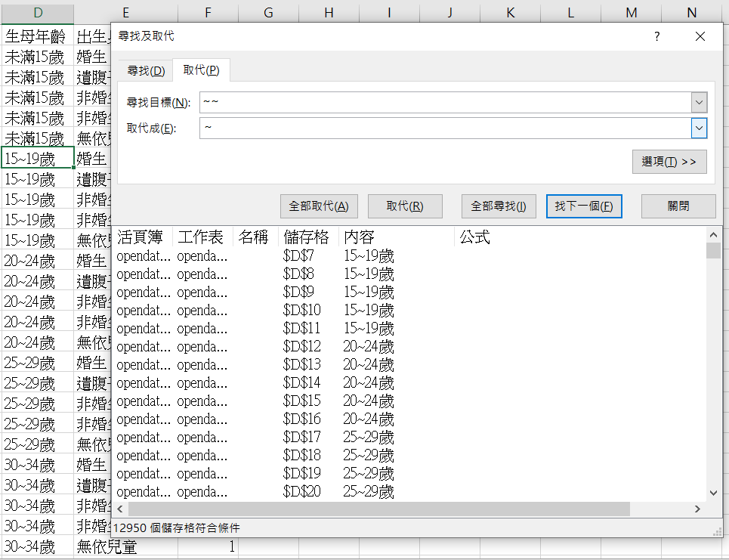Select column D header
The width and height of the screenshot is (729, 560).
click(x=37, y=12)
